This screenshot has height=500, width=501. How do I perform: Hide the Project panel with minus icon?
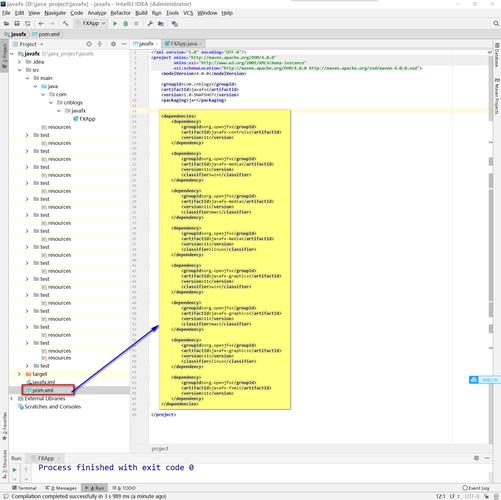124,44
